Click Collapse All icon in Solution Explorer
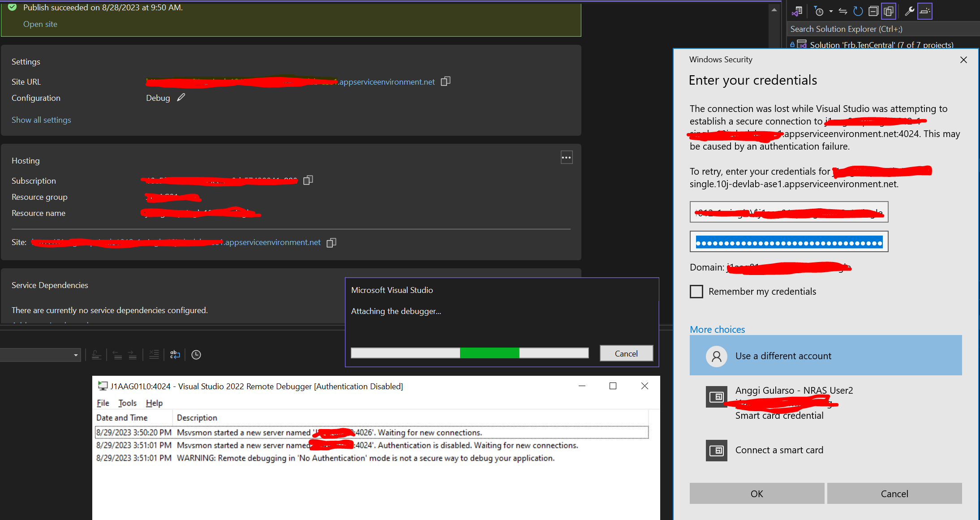Screen dimensions: 980x520 click(873, 12)
